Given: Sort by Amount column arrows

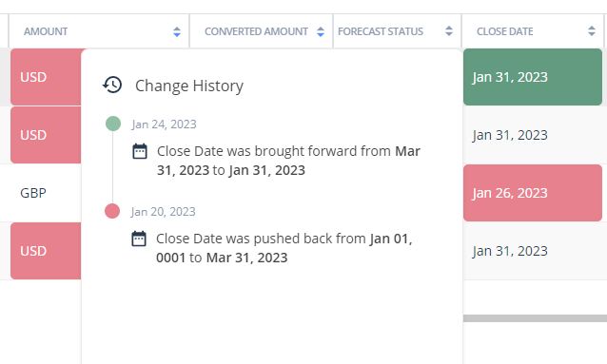Looking at the screenshot, I should pos(177,31).
